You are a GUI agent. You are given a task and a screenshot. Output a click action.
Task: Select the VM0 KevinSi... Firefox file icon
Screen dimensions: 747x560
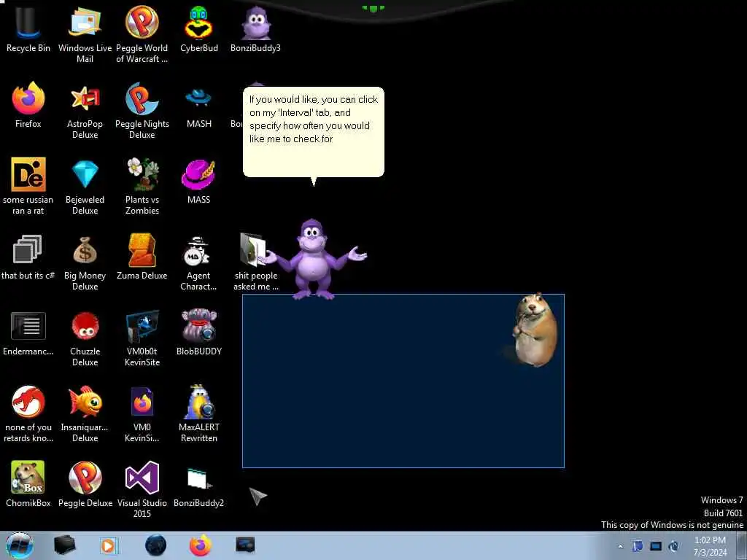coord(142,414)
